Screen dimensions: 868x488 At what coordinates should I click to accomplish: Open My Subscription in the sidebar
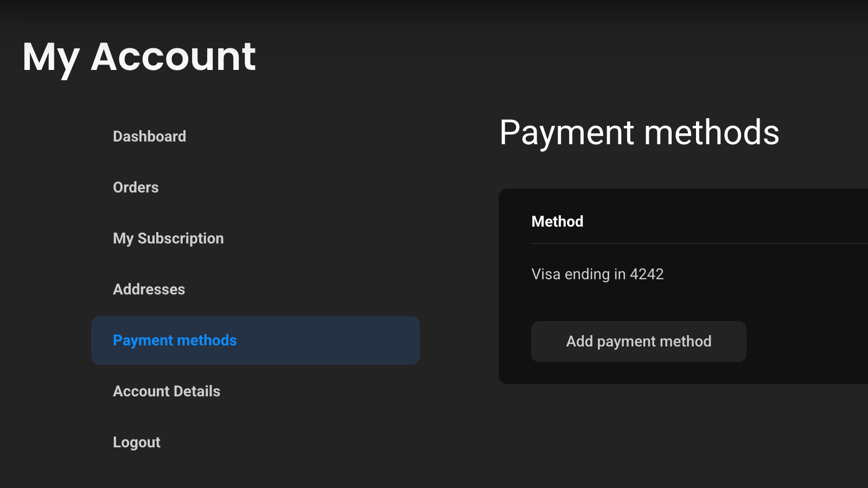(168, 238)
